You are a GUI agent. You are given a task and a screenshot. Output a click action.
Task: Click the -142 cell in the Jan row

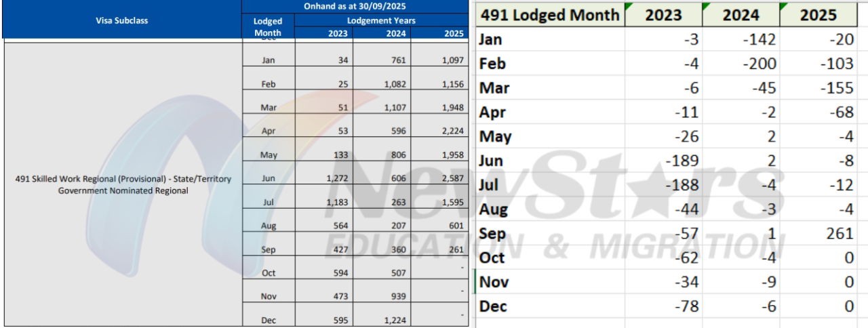(x=744, y=39)
